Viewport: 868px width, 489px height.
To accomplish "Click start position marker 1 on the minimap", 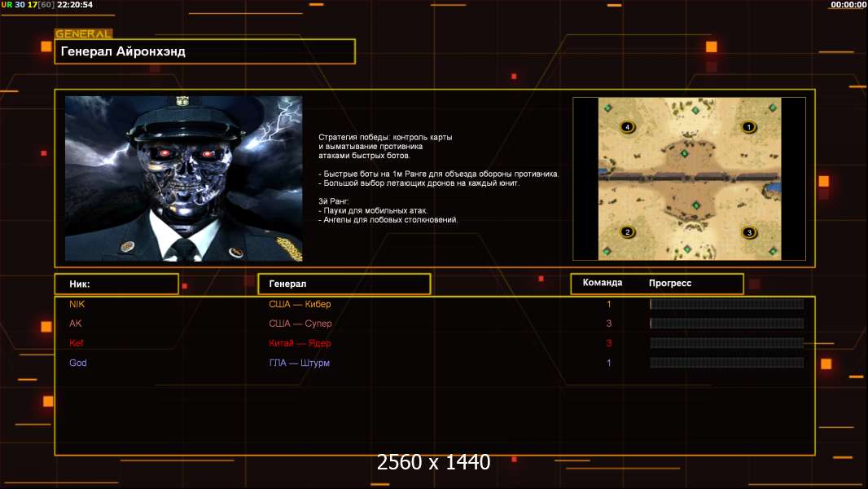I will 748,127.
